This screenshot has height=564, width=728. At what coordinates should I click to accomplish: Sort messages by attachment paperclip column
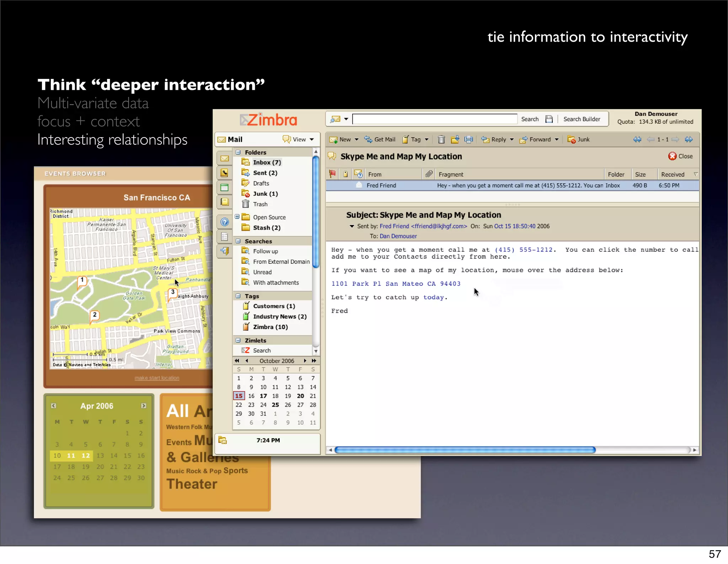pyautogui.click(x=429, y=174)
